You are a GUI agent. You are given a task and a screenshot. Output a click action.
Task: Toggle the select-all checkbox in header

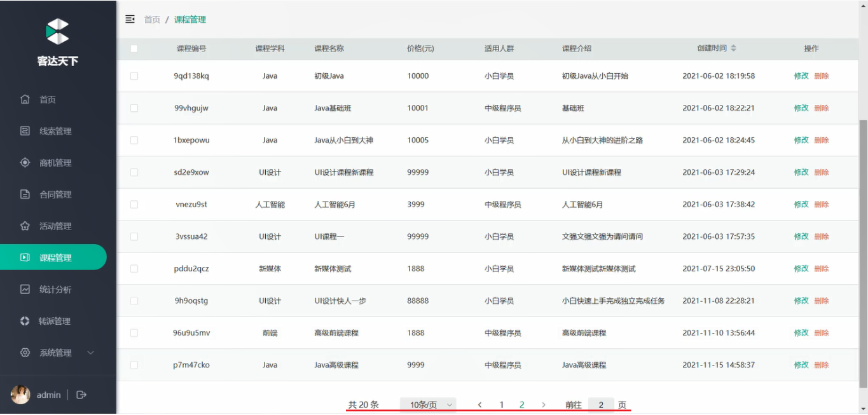pyautogui.click(x=134, y=48)
